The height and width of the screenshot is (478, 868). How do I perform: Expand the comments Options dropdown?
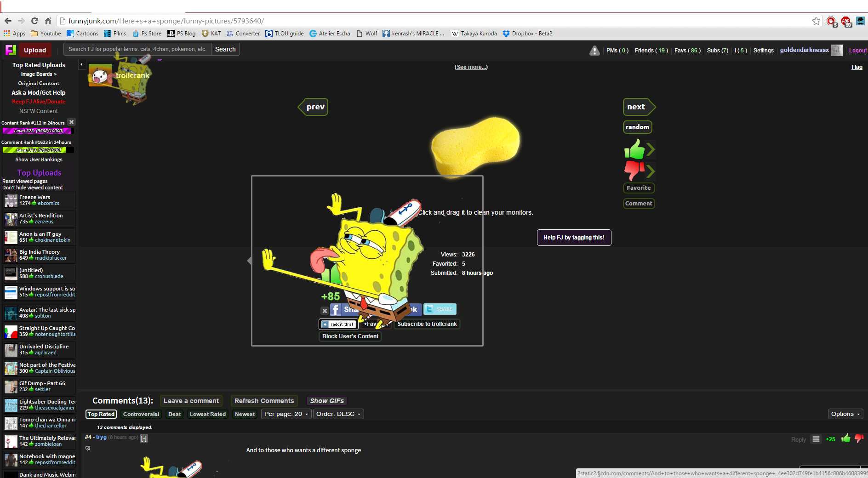(x=845, y=414)
